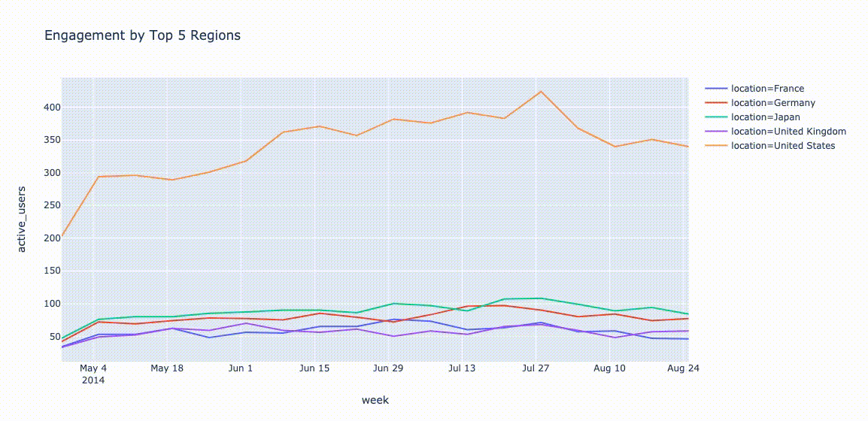
Task: Toggle United States legend label
Action: click(782, 146)
